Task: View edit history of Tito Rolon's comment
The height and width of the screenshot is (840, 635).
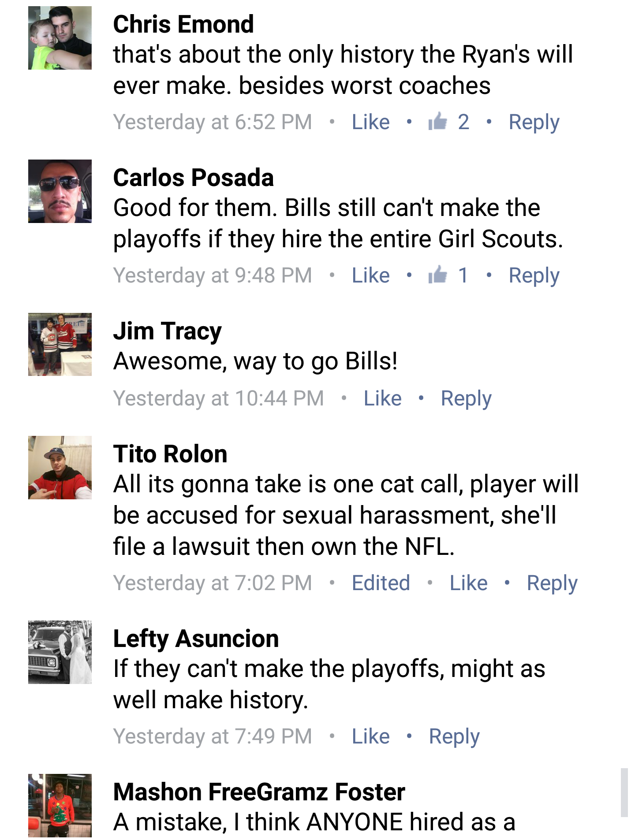Action: [381, 583]
